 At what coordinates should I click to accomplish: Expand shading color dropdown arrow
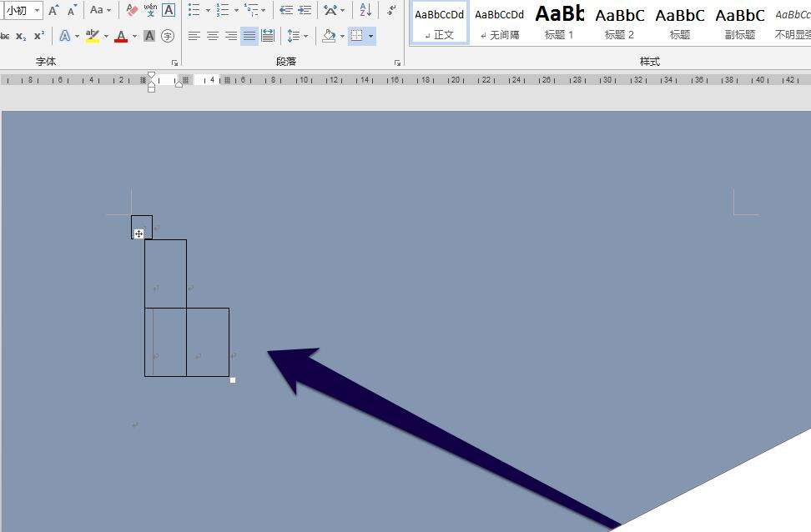click(342, 36)
